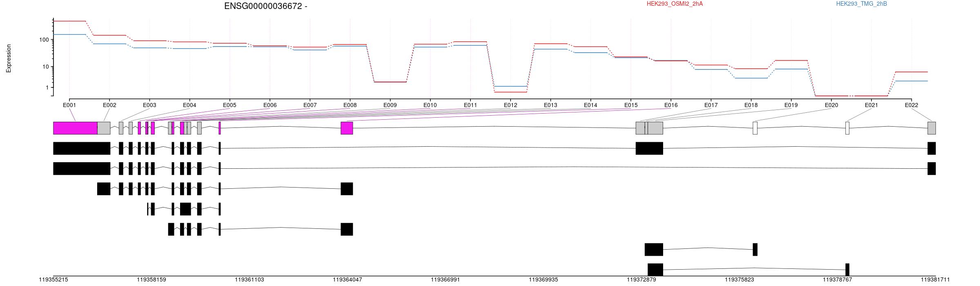Click genomic coordinate 119364047
This screenshot has height=286, width=980.
pyautogui.click(x=347, y=280)
